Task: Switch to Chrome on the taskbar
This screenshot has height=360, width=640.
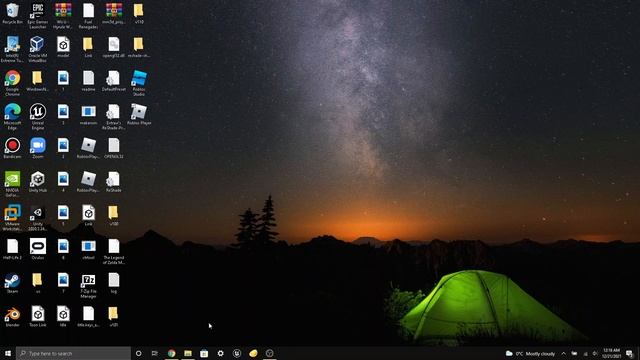Action: [x=171, y=353]
